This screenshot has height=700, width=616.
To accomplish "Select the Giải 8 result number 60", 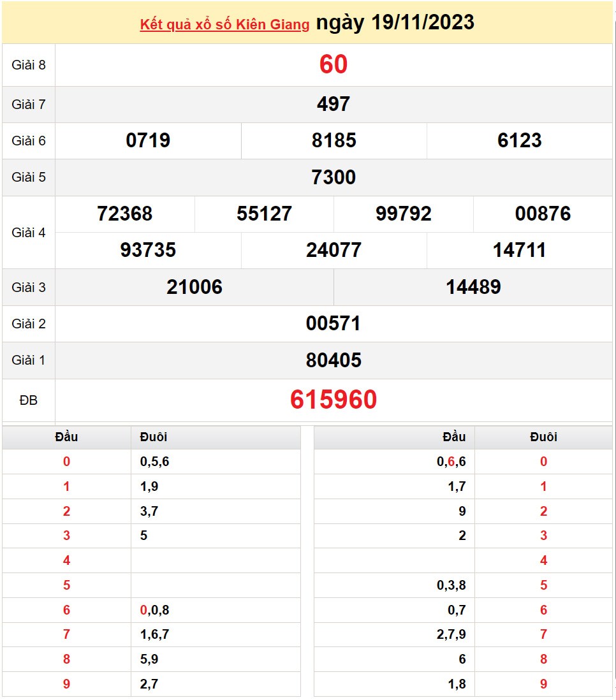I will (x=333, y=65).
